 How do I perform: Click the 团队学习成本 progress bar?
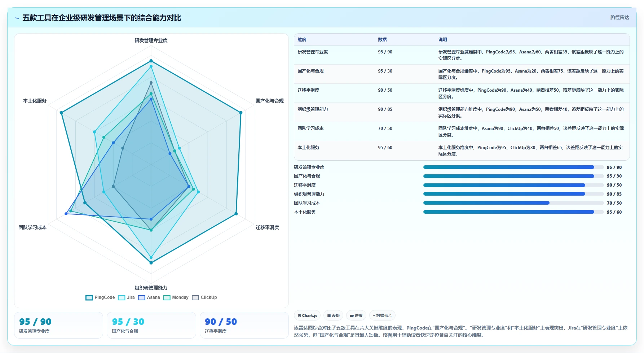coord(513,203)
